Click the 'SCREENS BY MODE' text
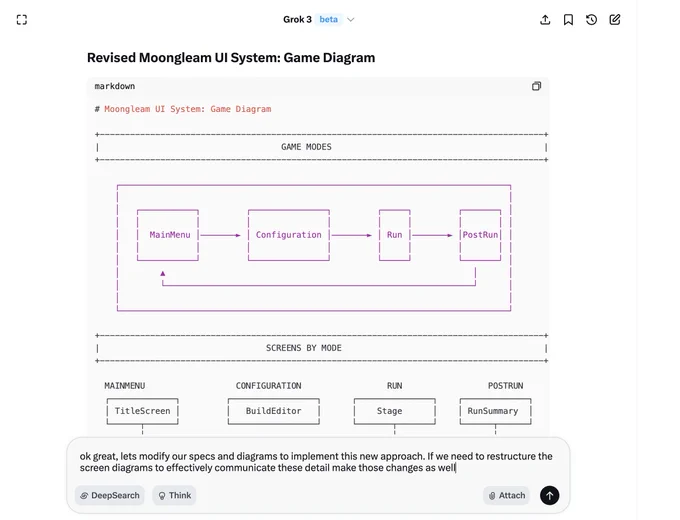 [x=304, y=348]
